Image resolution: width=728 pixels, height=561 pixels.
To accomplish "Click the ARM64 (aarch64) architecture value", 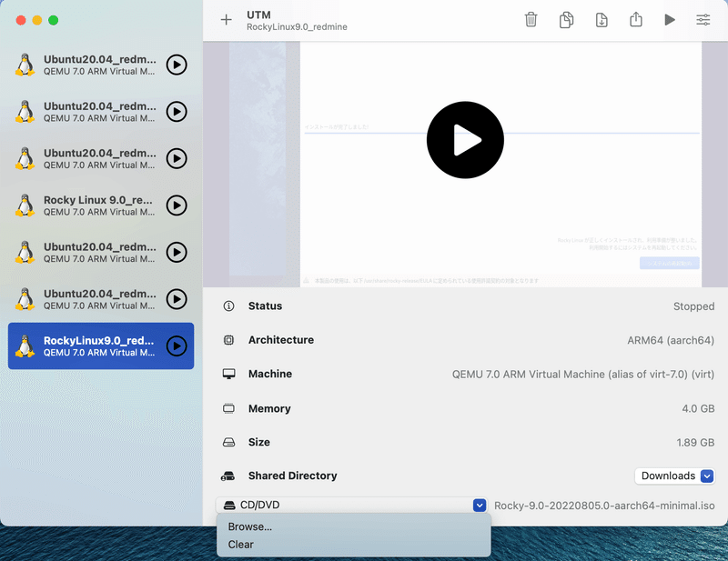I will [671, 340].
